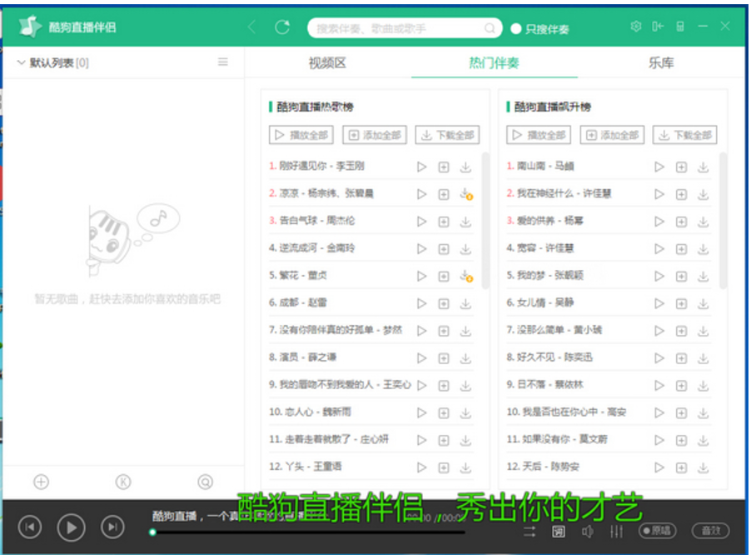This screenshot has width=756, height=555.
Task: Download 爱的供养 - 杨幂
Action: point(704,222)
